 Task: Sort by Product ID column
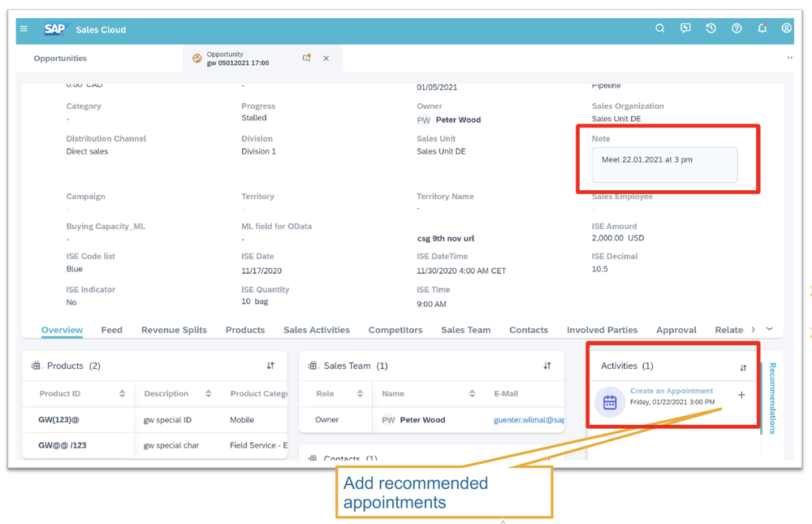click(x=123, y=394)
